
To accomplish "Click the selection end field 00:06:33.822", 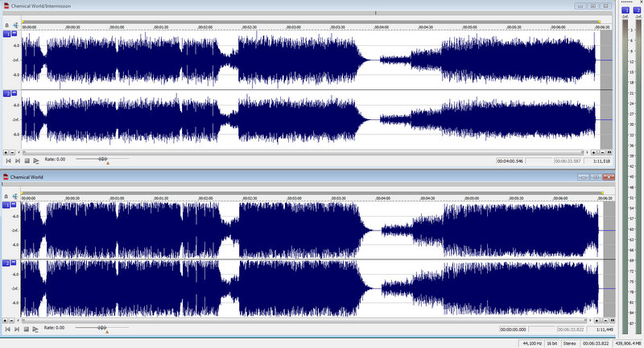I will [x=571, y=329].
